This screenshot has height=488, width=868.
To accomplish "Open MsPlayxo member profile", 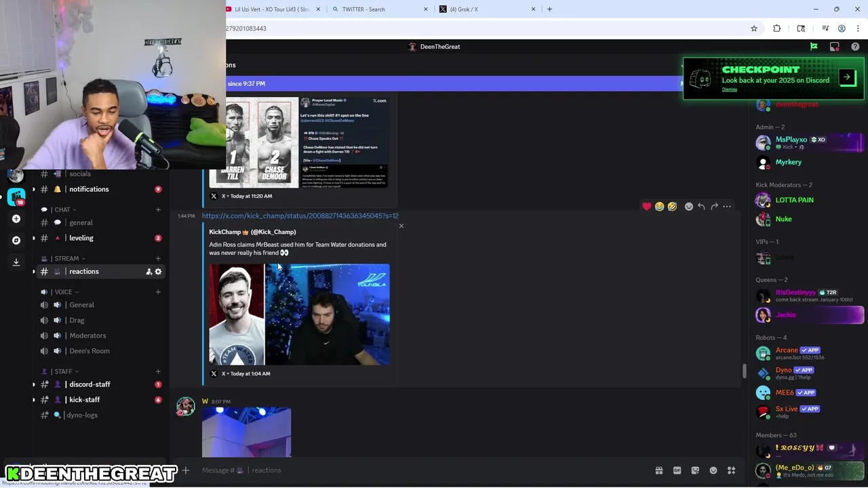I will click(808, 143).
